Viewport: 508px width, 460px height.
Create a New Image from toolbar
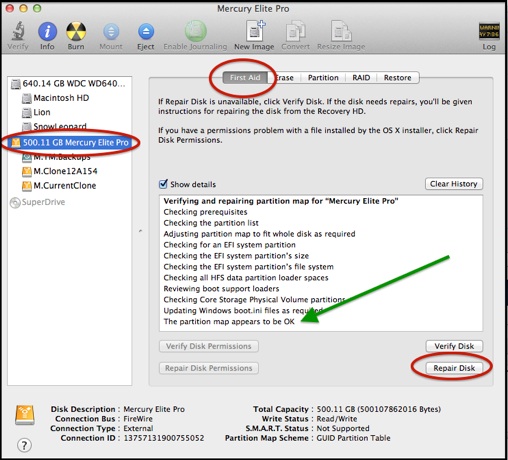pos(254,31)
